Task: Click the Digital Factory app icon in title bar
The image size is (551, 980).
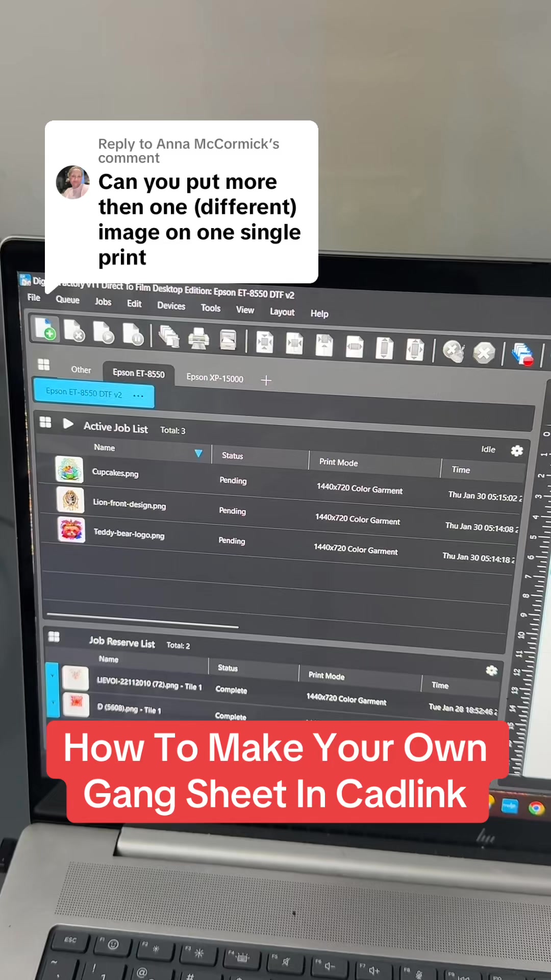Action: [x=25, y=280]
